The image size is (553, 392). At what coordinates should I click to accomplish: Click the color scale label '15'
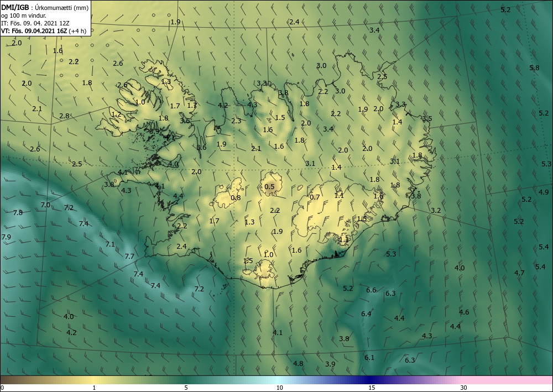coord(372,388)
